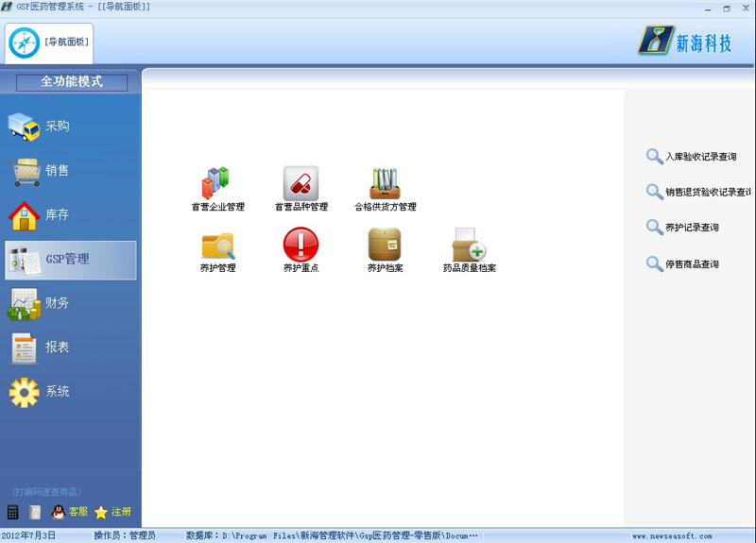Open 养护档案 box icon

[x=385, y=250]
